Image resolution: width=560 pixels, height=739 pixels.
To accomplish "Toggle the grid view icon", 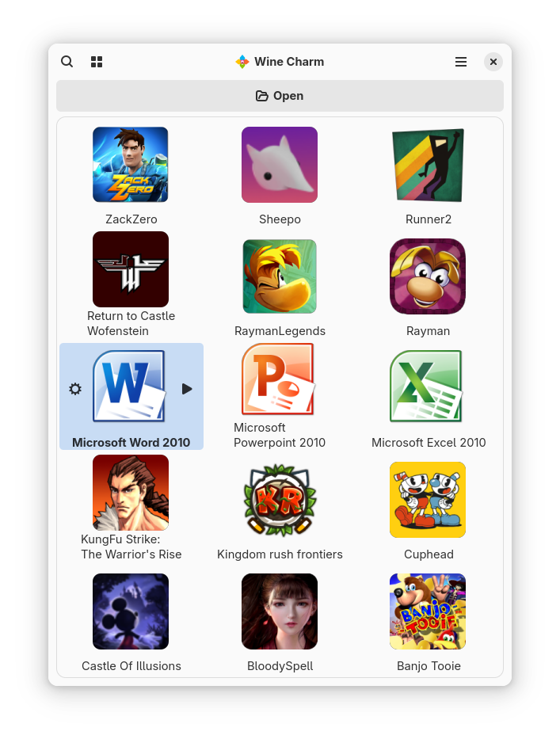I will 97,62.
